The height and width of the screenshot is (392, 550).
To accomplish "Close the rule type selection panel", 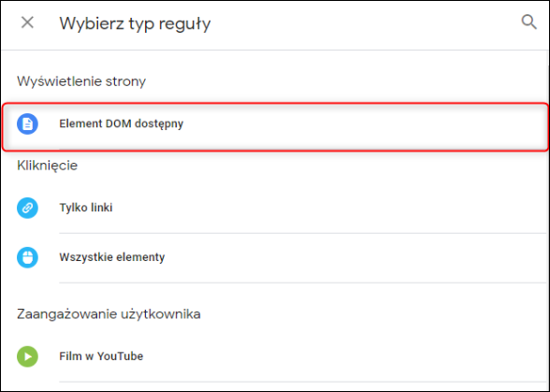I will point(27,22).
